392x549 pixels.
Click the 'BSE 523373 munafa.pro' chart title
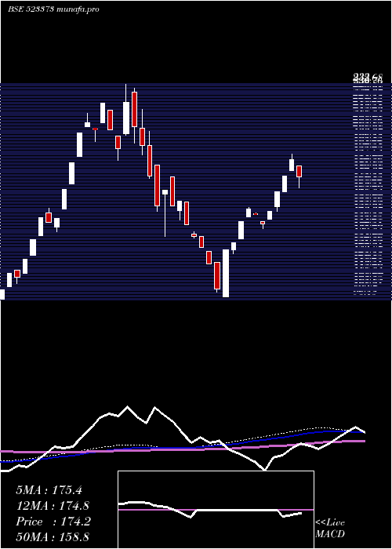click(x=53, y=9)
